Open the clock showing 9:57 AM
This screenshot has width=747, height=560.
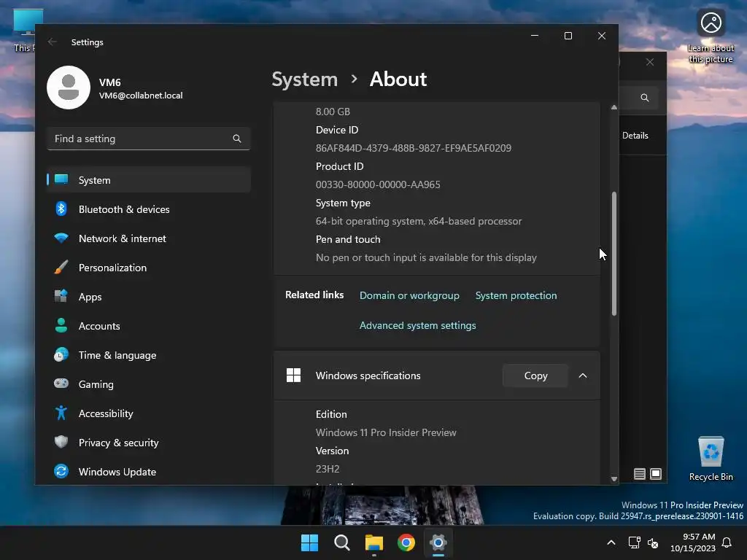click(x=693, y=542)
